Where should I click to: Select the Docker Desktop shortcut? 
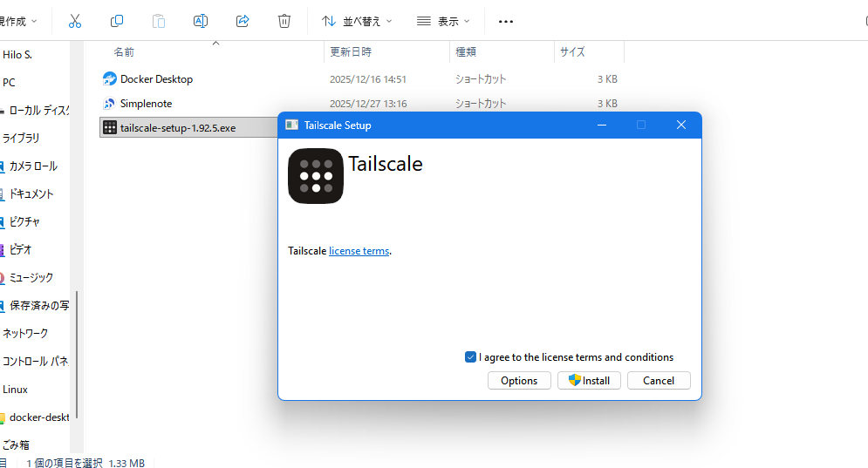[x=156, y=79]
